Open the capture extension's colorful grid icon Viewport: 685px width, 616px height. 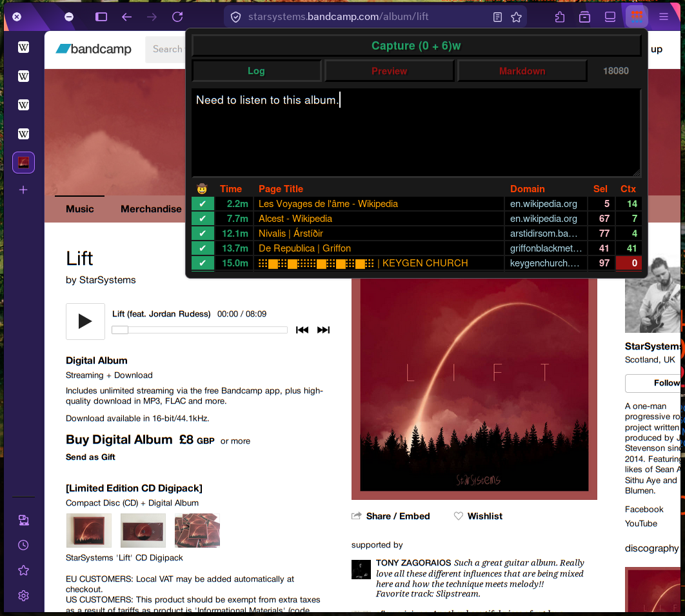coord(636,15)
